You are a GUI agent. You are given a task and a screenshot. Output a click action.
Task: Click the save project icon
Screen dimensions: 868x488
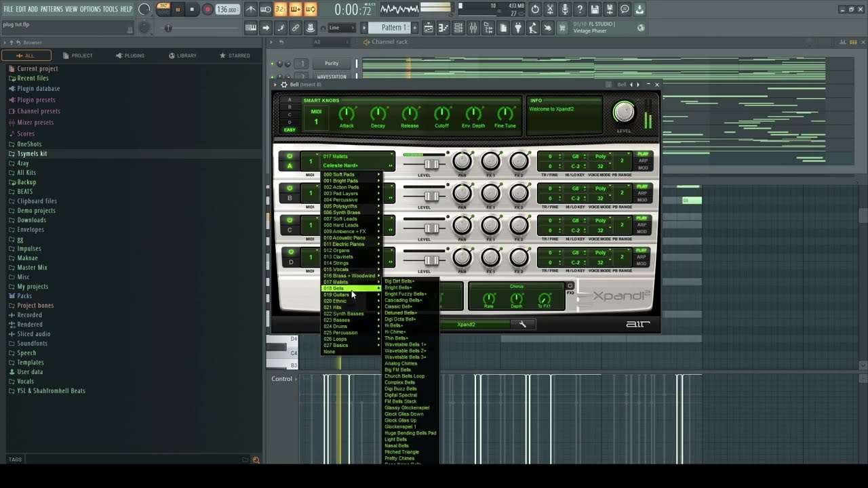pos(595,9)
